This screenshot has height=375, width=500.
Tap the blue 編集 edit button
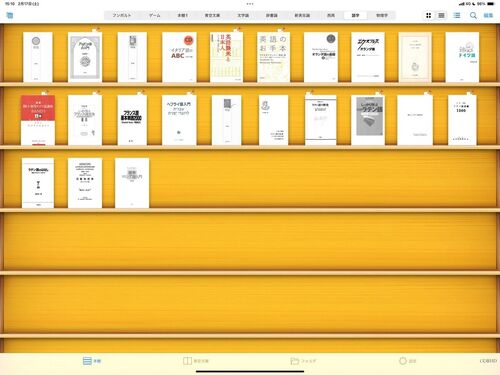tap(488, 15)
